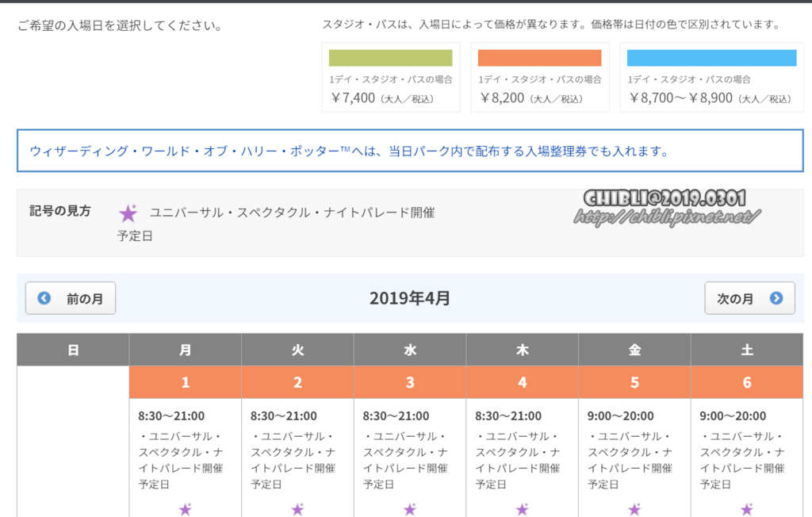Select April 3 date cell

click(410, 382)
